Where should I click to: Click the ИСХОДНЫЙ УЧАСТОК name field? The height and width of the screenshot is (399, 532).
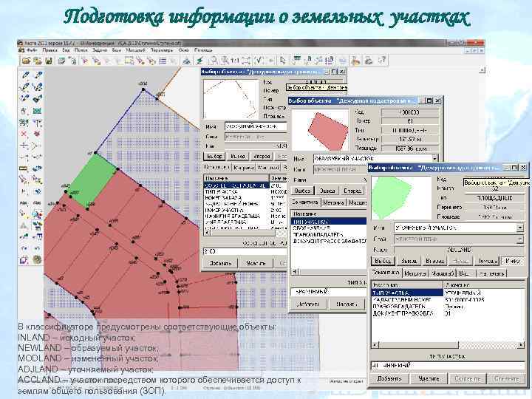tap(256, 126)
